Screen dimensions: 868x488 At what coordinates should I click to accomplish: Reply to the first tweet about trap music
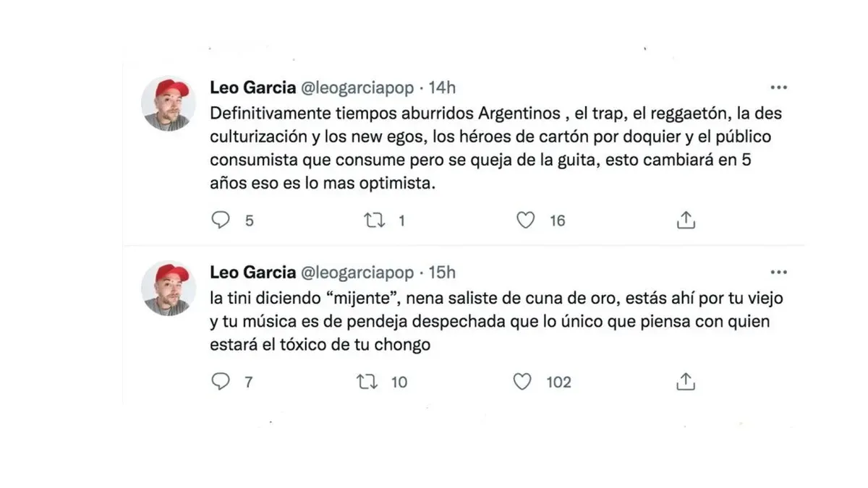pos(221,219)
